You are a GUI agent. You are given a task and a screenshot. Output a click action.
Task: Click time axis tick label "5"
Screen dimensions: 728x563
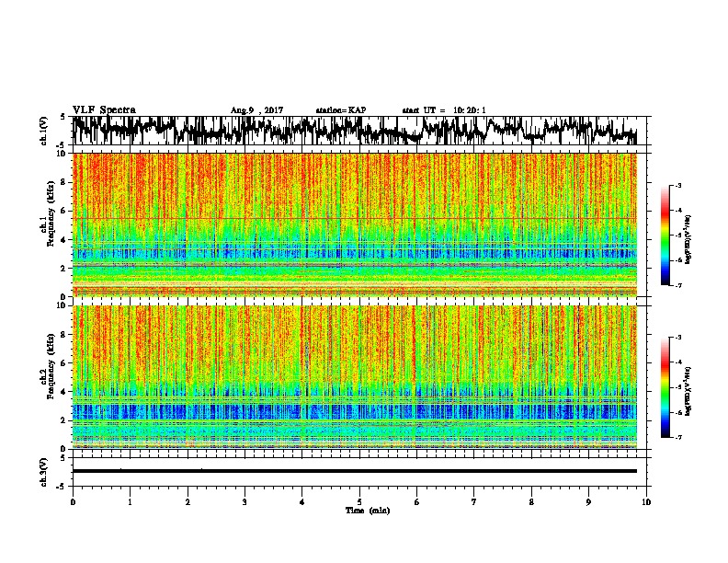(359, 502)
